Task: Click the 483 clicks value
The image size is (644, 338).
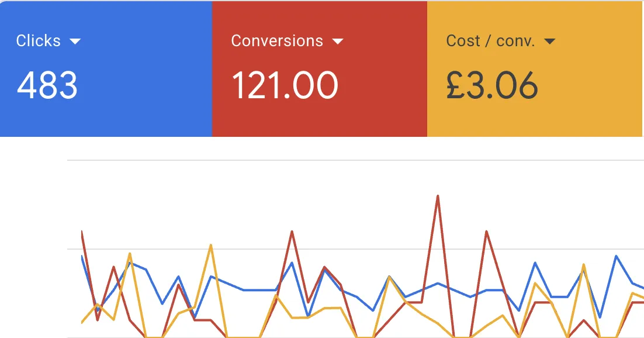Action: coord(47,85)
